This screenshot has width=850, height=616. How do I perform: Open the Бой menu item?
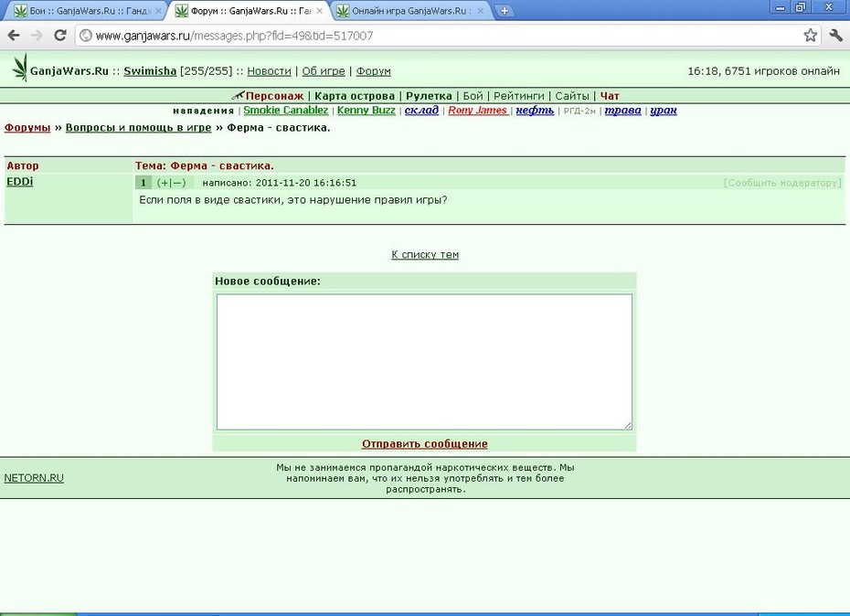click(473, 96)
